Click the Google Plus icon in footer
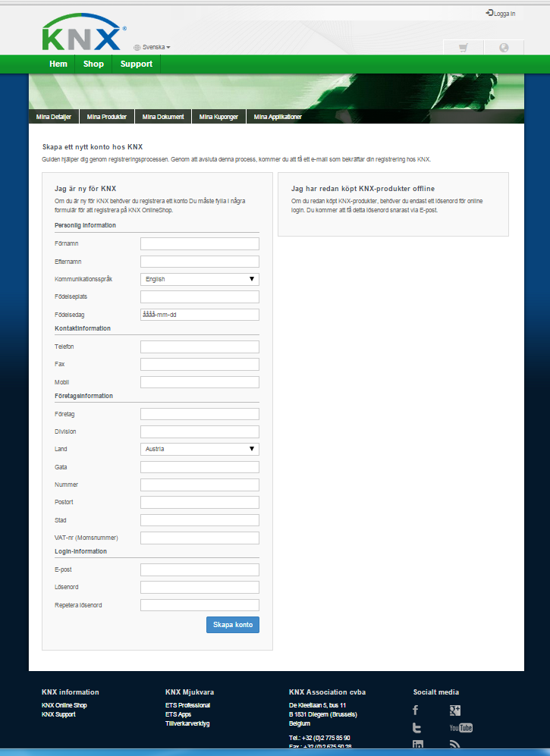The width and height of the screenshot is (550, 756). click(x=455, y=711)
